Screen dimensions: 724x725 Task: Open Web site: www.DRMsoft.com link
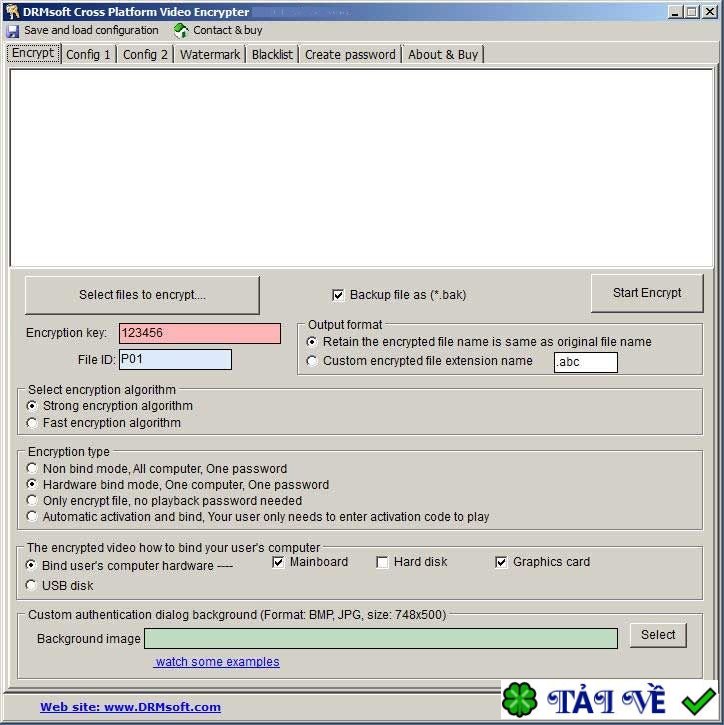130,707
